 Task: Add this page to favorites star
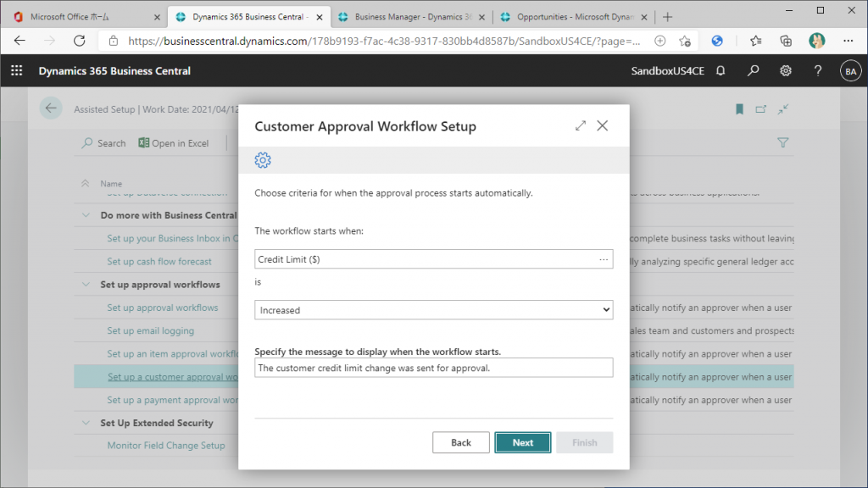coord(685,41)
